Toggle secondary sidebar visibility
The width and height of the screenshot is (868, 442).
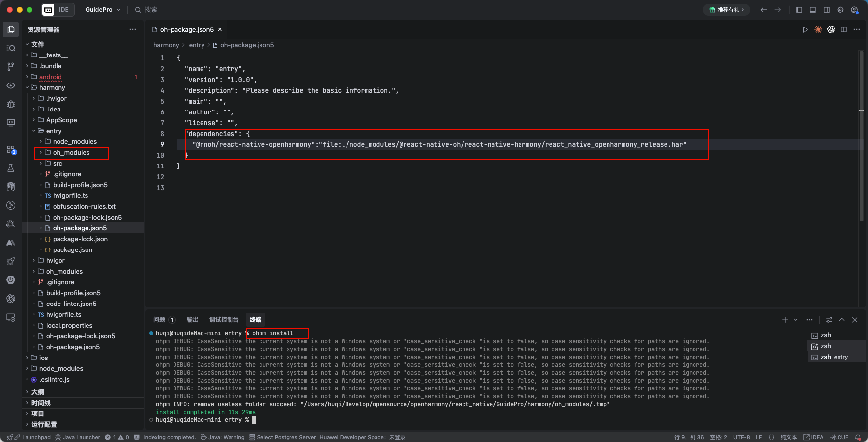coord(827,10)
